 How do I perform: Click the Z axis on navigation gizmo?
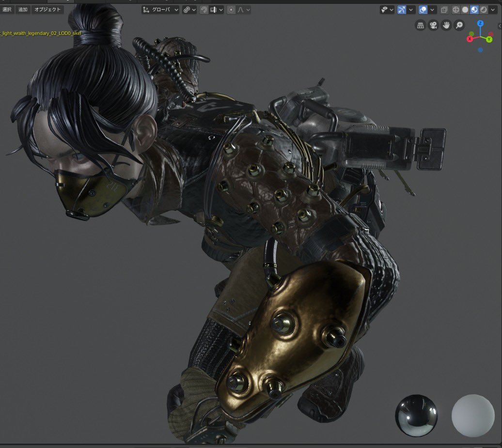[480, 23]
